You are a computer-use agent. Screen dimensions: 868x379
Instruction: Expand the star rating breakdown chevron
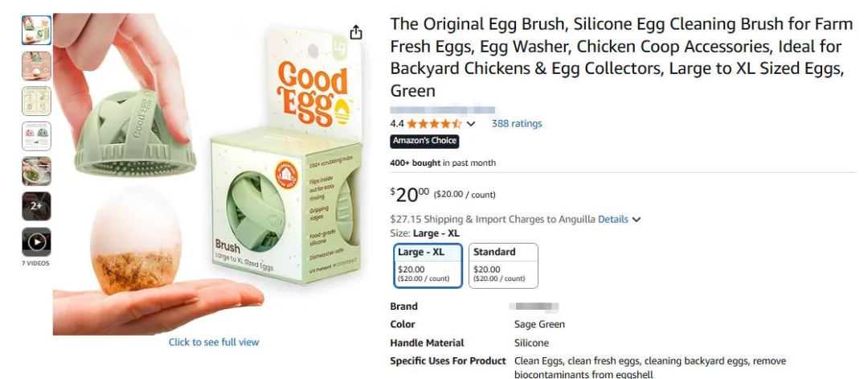coord(471,124)
